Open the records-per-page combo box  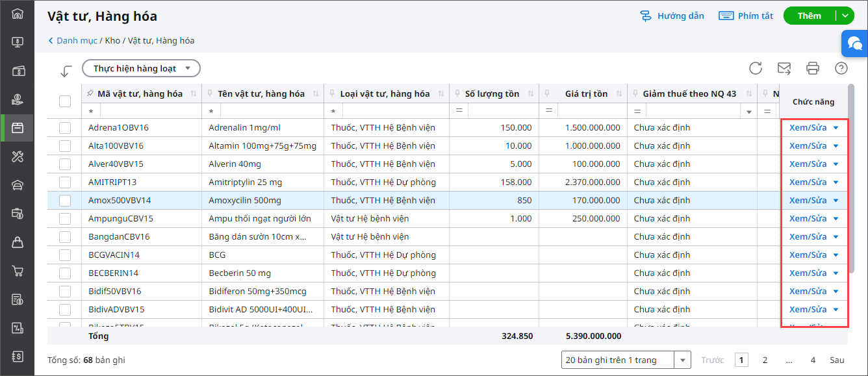(x=626, y=360)
